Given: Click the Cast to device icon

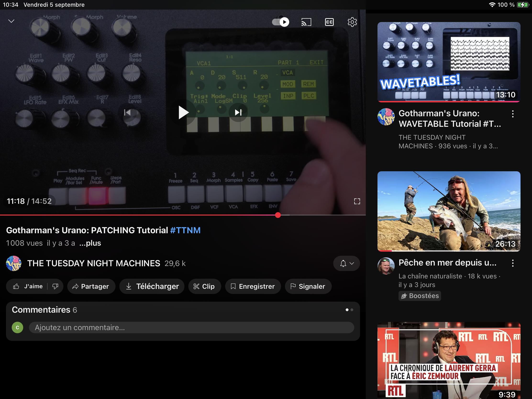Looking at the screenshot, I should pos(306,22).
